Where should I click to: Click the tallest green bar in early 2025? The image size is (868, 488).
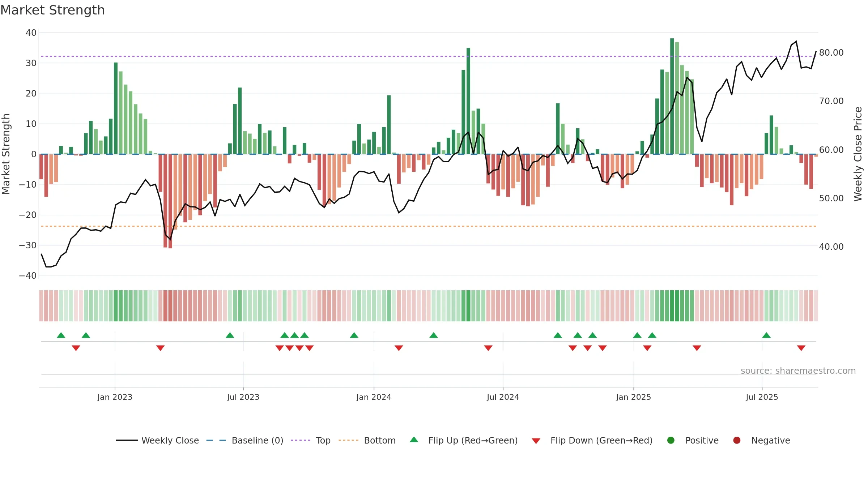(x=672, y=96)
